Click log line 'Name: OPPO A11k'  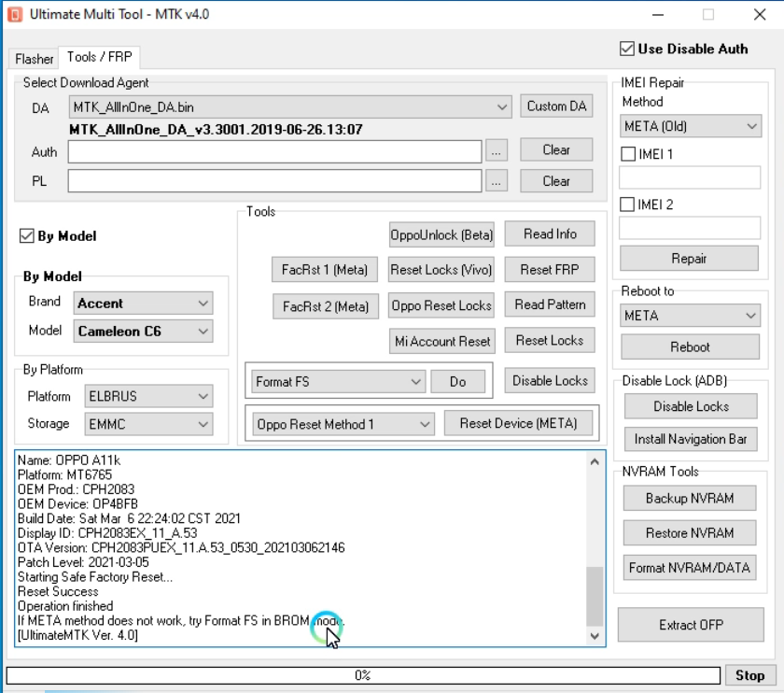tap(69, 460)
